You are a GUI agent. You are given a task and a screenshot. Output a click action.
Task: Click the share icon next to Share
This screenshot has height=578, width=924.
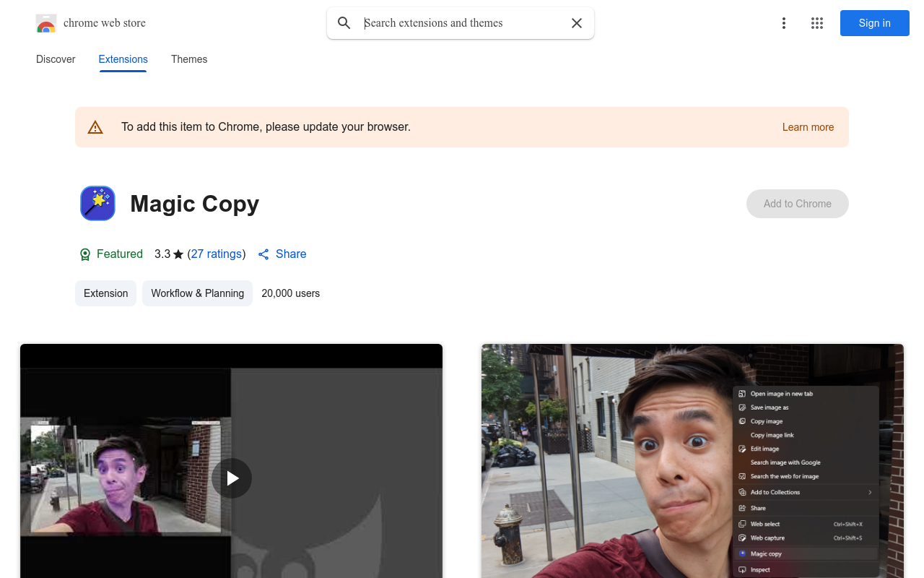[x=263, y=254]
